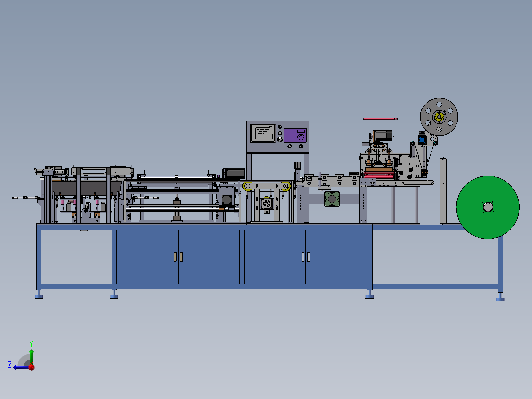The width and height of the screenshot is (532, 399).
Task: Click the tan door handles on left cabinet
Action: 178,257
